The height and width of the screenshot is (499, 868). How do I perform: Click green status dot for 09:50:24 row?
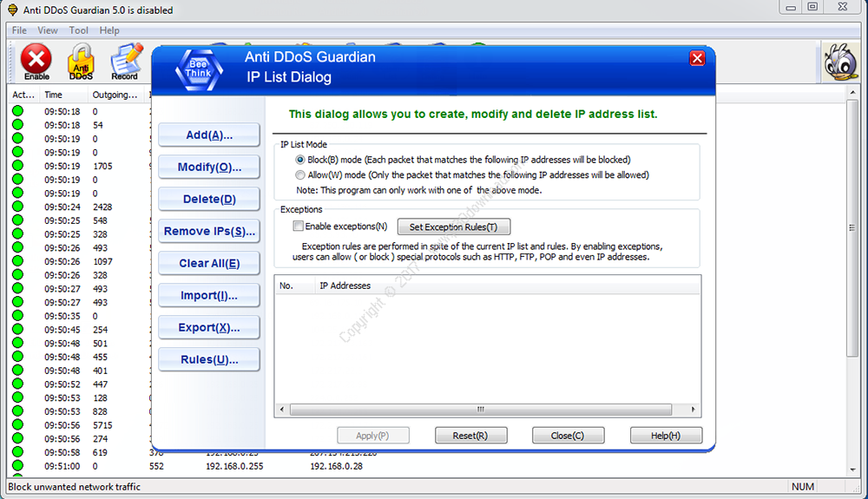tap(17, 207)
